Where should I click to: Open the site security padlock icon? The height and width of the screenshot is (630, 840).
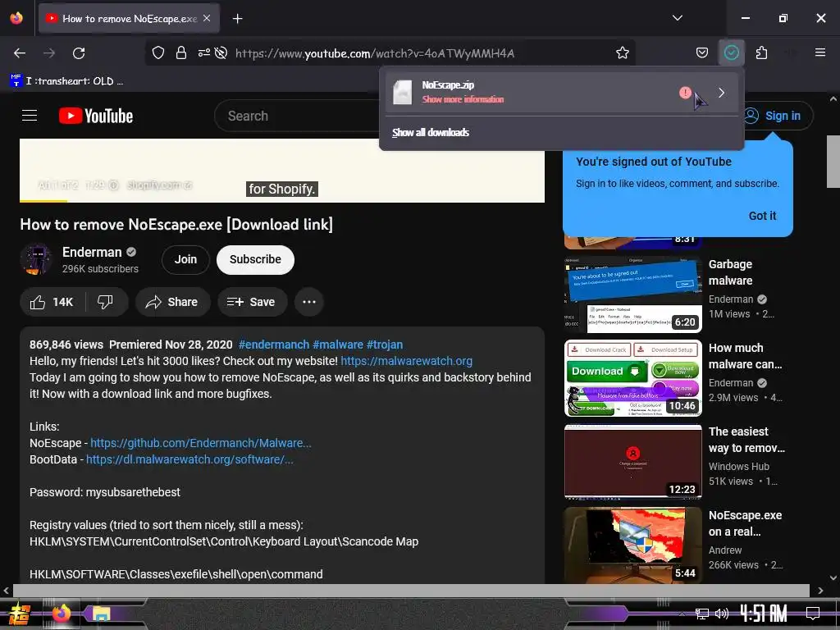coord(181,53)
